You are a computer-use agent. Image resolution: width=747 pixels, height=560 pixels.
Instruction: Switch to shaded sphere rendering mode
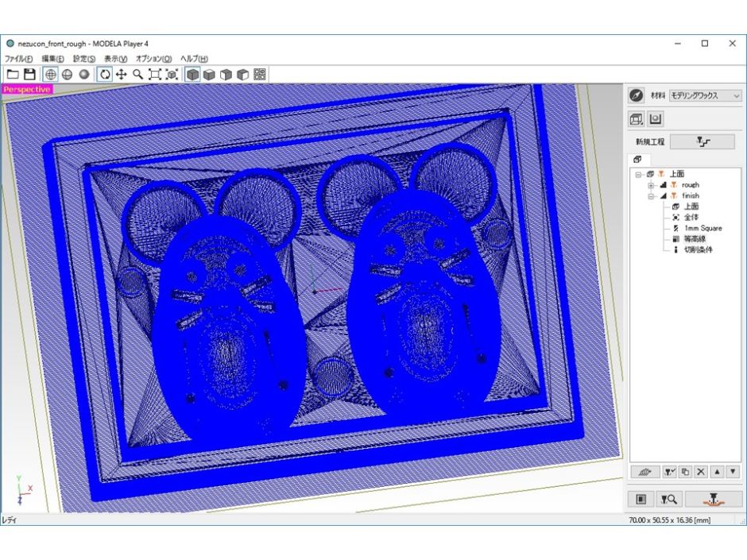coord(84,75)
